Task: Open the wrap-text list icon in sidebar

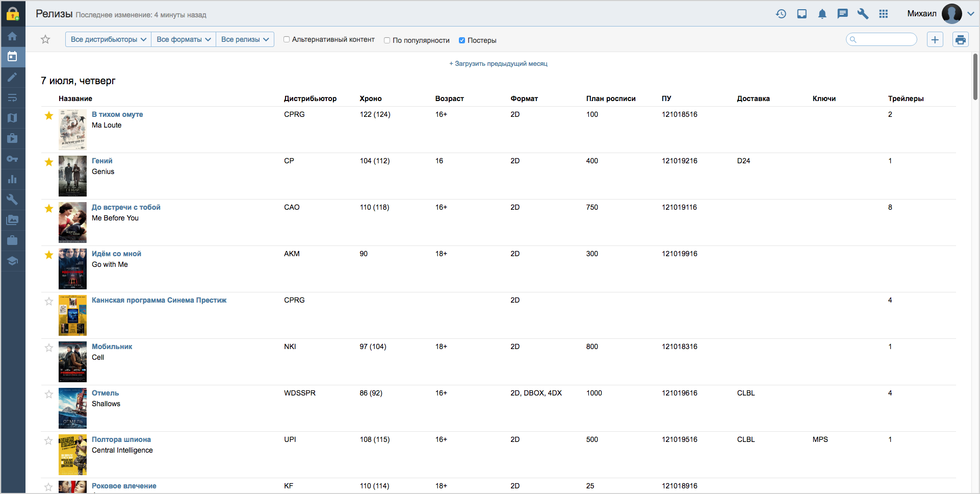Action: tap(12, 97)
